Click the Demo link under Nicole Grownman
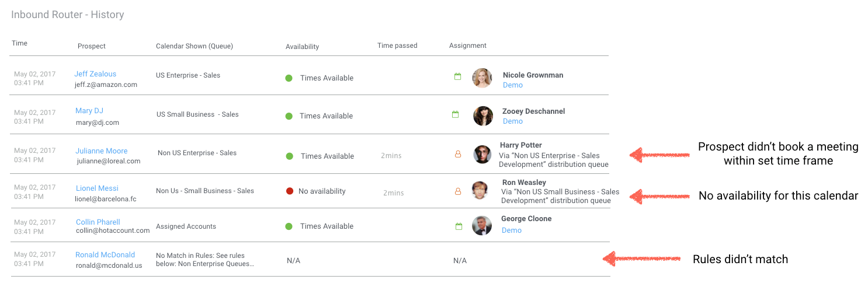 click(x=513, y=85)
